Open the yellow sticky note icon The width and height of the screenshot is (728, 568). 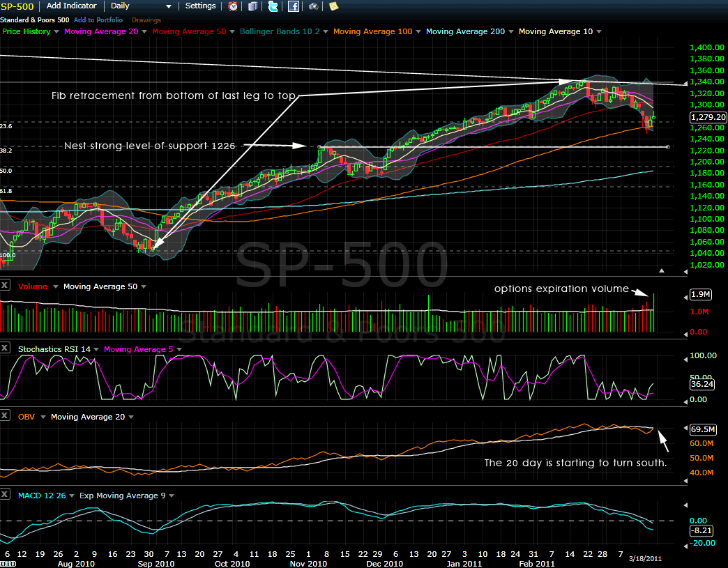click(x=333, y=6)
